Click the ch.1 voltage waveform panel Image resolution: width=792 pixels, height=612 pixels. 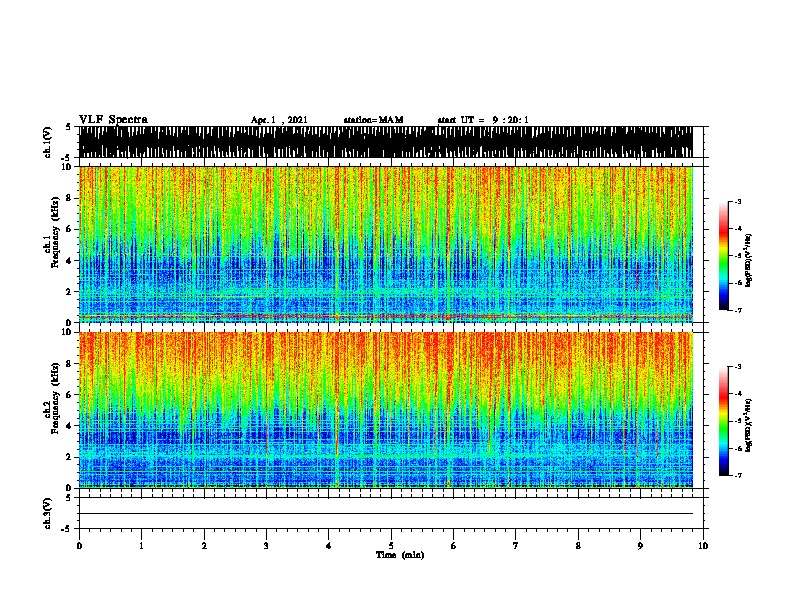386,142
